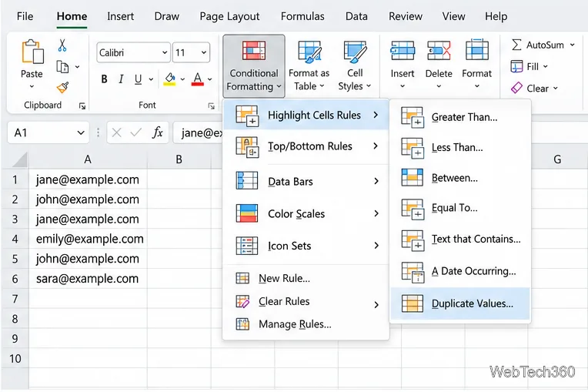Select column A header

pos(88,159)
